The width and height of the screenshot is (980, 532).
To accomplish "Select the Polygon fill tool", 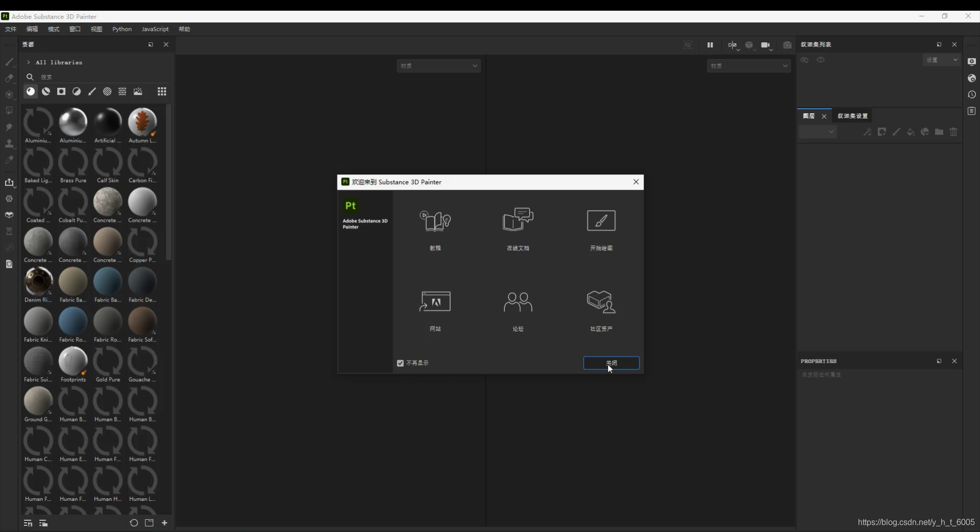I will (9, 111).
